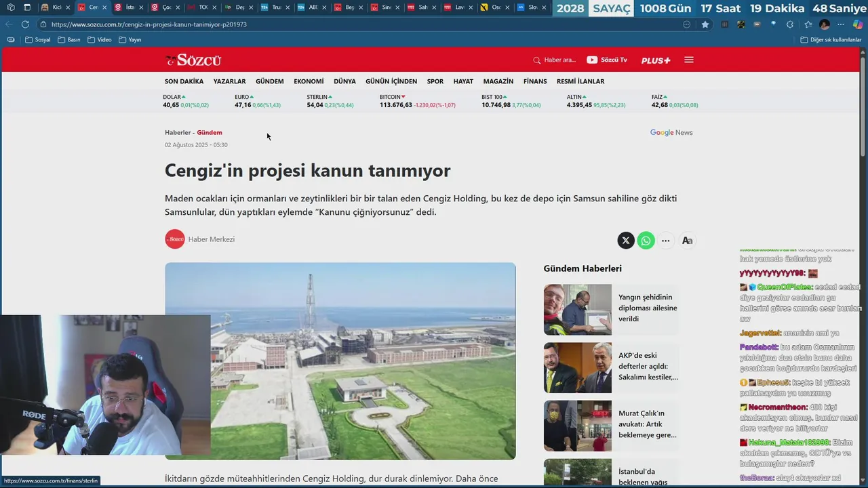Image resolution: width=868 pixels, height=488 pixels.
Task: Click the ALTIN gold price ticker
Action: (596, 101)
